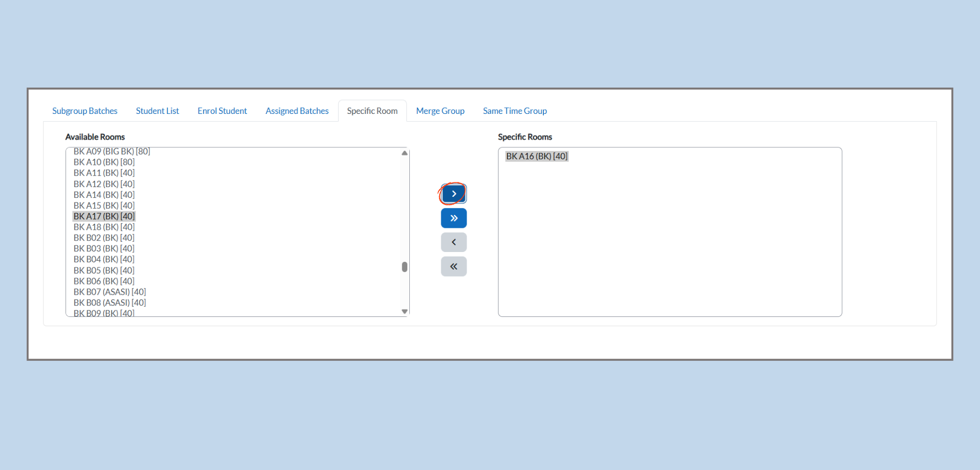Choose BK A17 (BK) [40] in list
Image resolution: width=980 pixels, height=470 pixels.
point(104,216)
